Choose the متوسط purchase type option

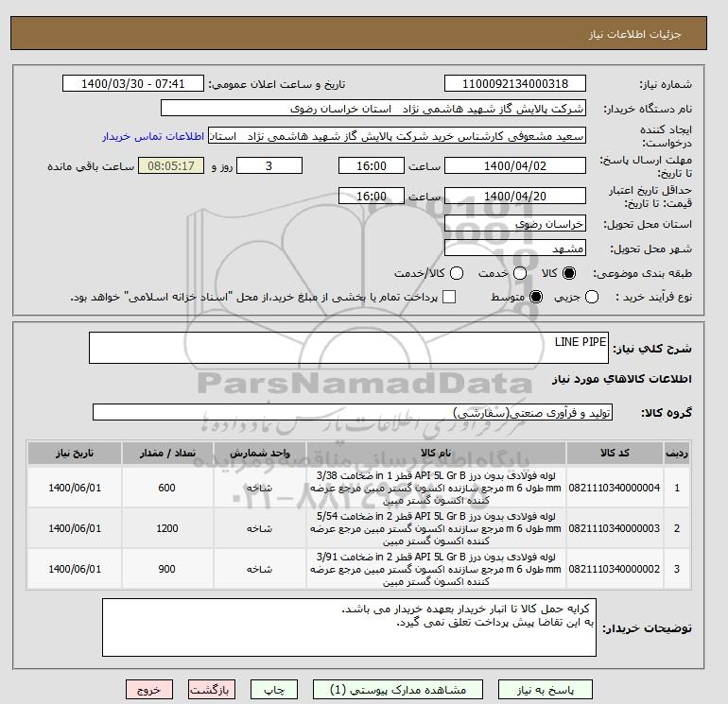(x=536, y=297)
